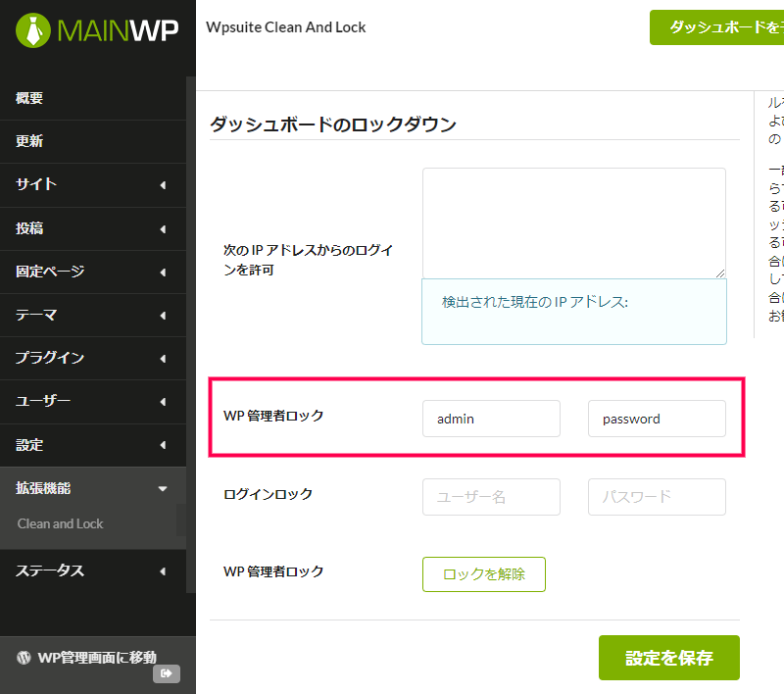Open the 投稿 menu

point(93,228)
